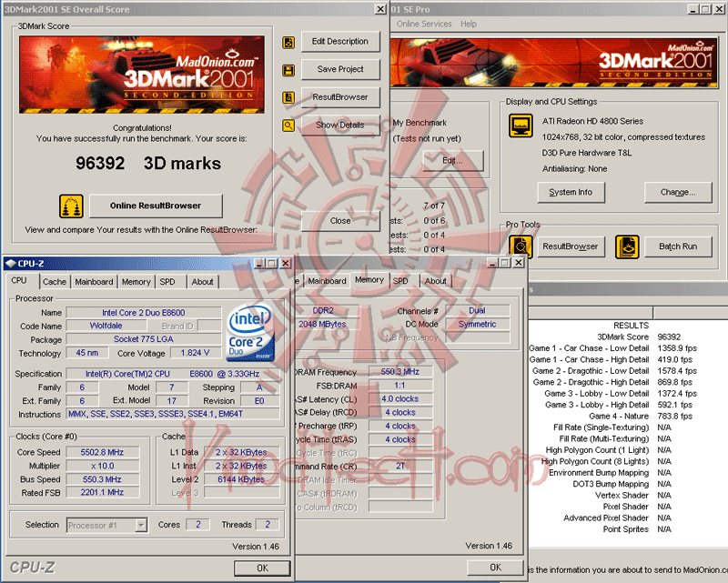Click the CAS# Latency 4.0 clocks field
This screenshot has width=728, height=583.
coord(400,398)
